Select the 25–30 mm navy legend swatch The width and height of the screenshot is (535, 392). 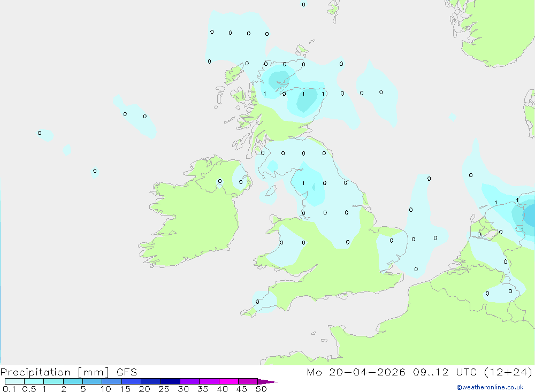(170, 381)
